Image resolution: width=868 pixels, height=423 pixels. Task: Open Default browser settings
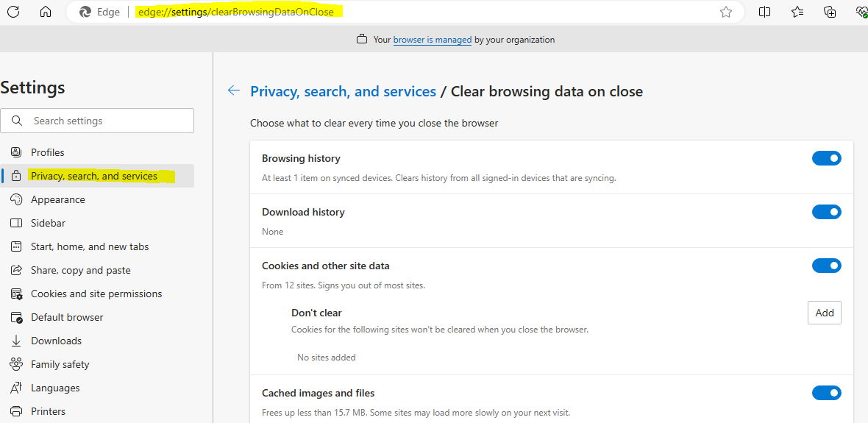97,317
